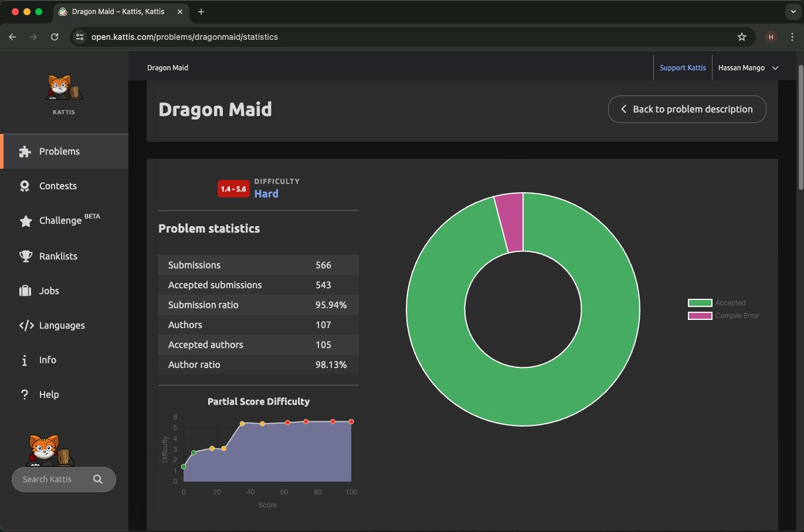
Task: Open the Ranklists menu item
Action: (x=65, y=256)
